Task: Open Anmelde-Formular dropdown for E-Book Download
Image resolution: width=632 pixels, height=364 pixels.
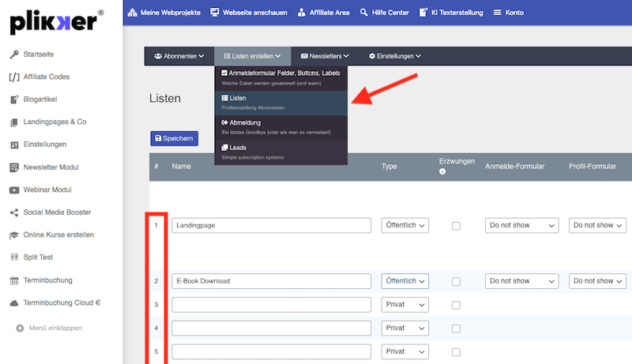Action: [521, 281]
